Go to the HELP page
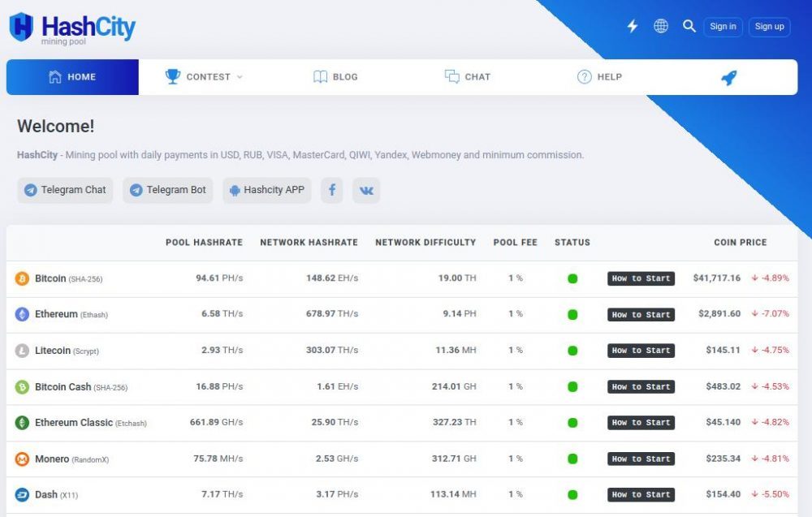812x517 pixels. (x=600, y=76)
